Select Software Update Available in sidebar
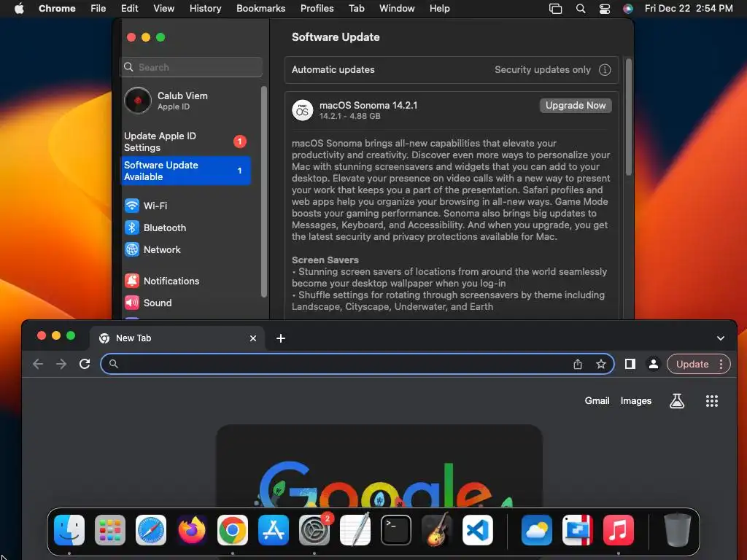Viewport: 747px width, 560px height. [186, 171]
